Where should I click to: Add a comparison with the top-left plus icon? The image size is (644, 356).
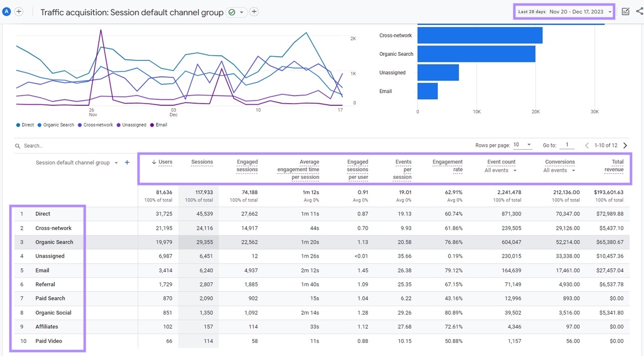[19, 11]
